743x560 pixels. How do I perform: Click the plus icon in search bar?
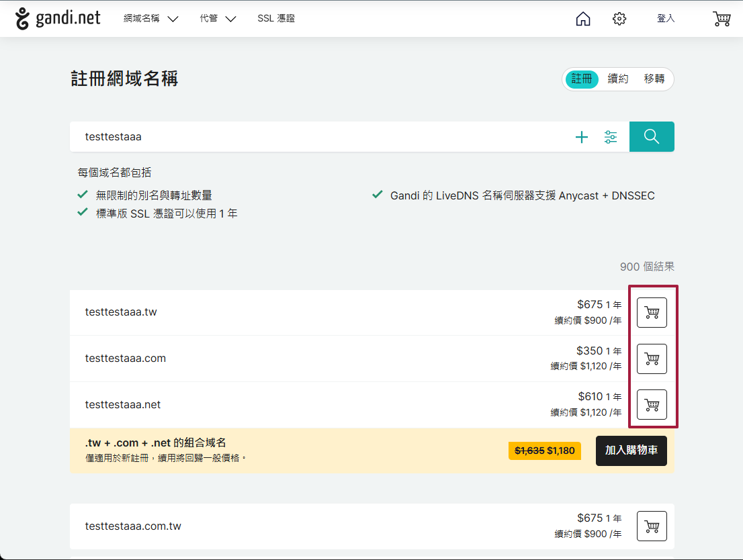coord(582,137)
